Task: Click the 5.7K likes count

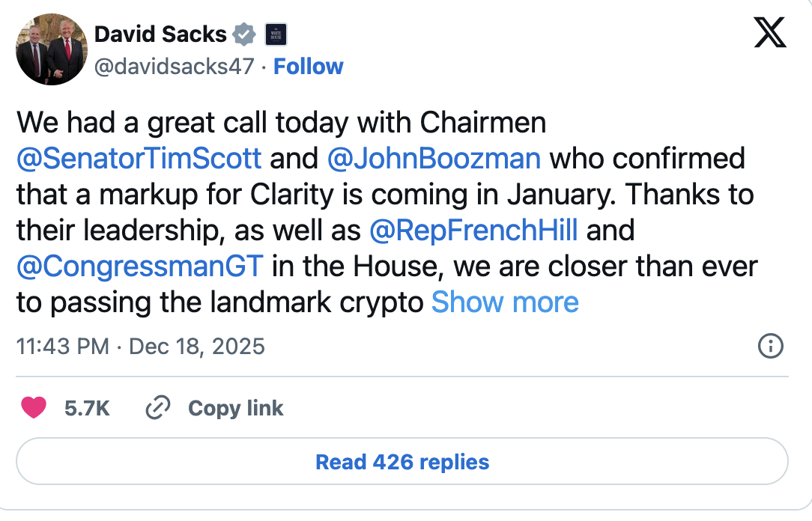Action: [x=87, y=408]
